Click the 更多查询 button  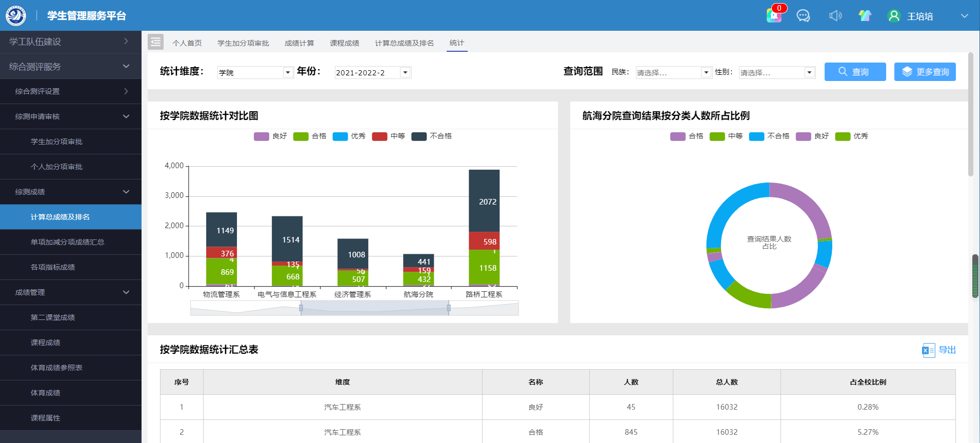point(925,72)
